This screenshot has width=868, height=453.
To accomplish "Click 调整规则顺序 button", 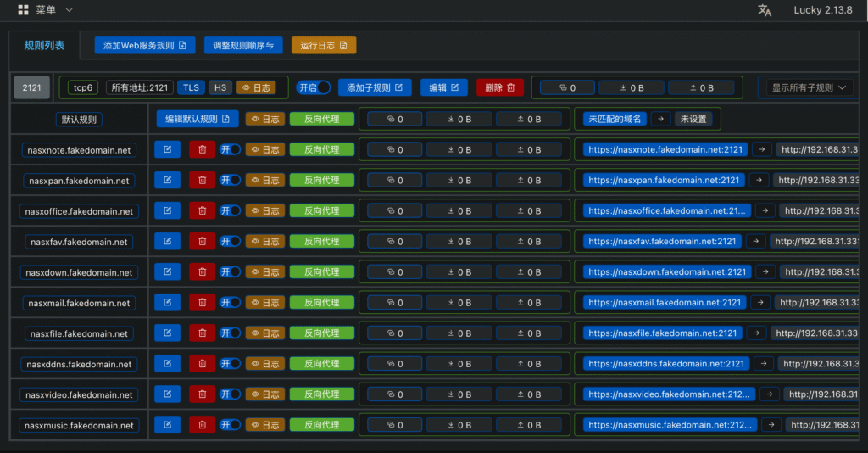I will coord(243,45).
